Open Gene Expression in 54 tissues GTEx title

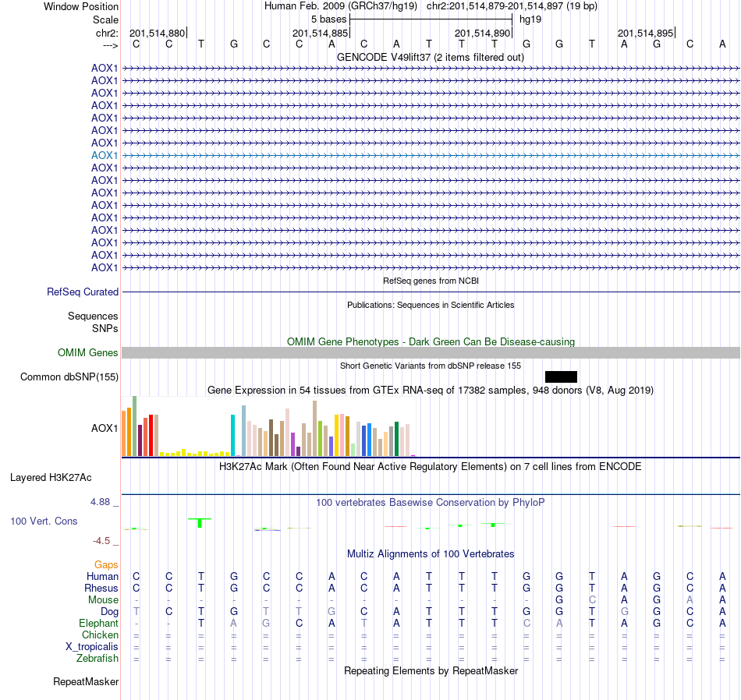coord(431,391)
